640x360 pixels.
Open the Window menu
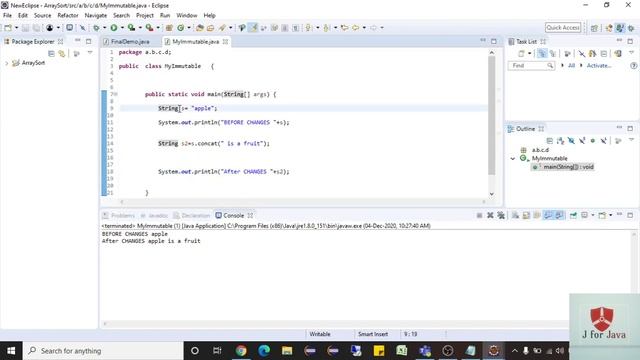click(x=187, y=16)
